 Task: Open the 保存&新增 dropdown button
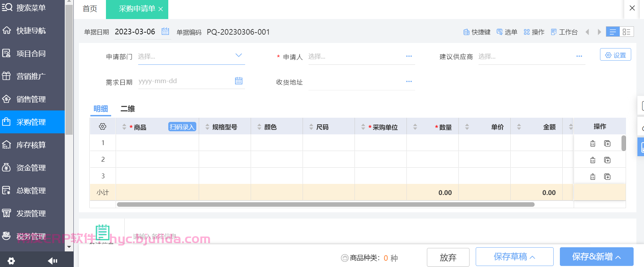point(597,257)
